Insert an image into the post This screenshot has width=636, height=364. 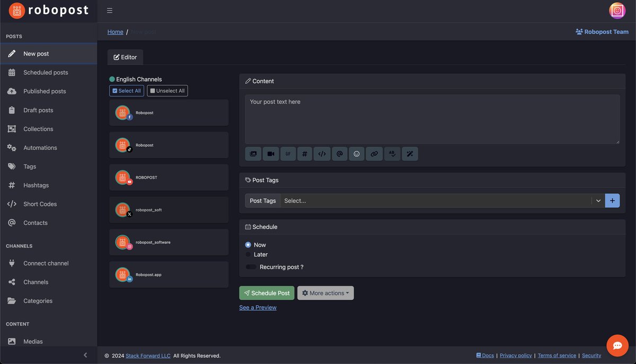point(253,153)
